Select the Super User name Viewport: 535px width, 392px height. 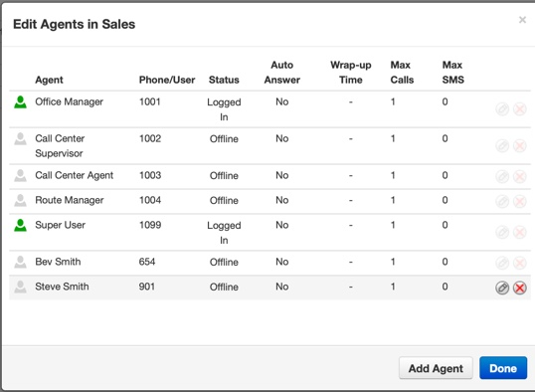point(60,225)
